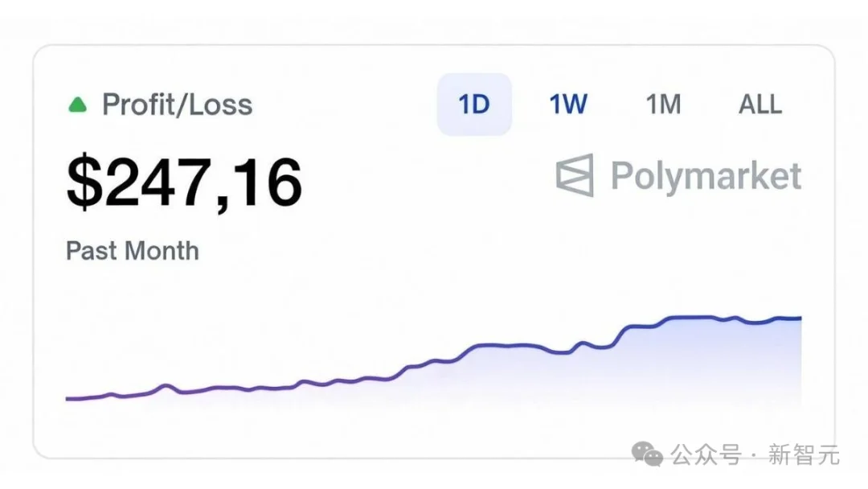Image resolution: width=868 pixels, height=489 pixels.
Task: Switch to the 1W time range
Action: point(567,105)
